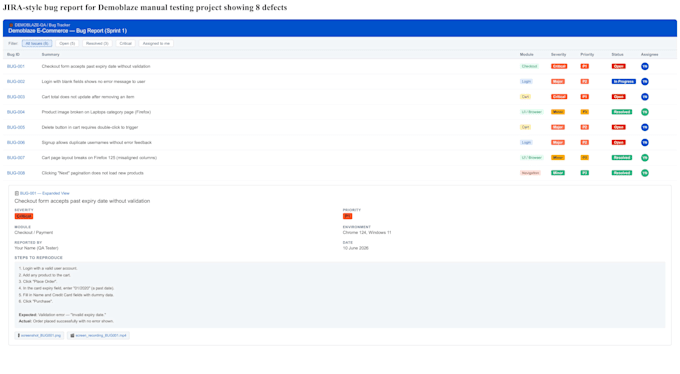Screen dimensions: 680x374
Task: Click summary 'Product image broken on Laptops category page'
Action: [x=96, y=112]
